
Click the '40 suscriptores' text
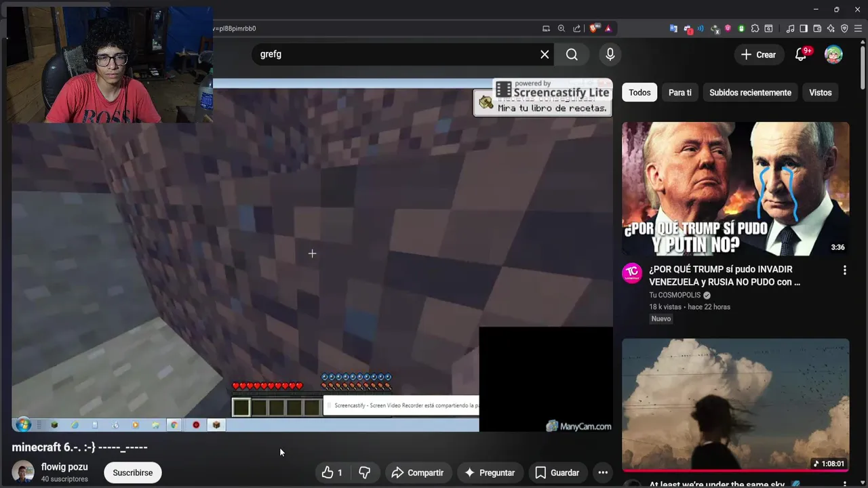pos(64,479)
